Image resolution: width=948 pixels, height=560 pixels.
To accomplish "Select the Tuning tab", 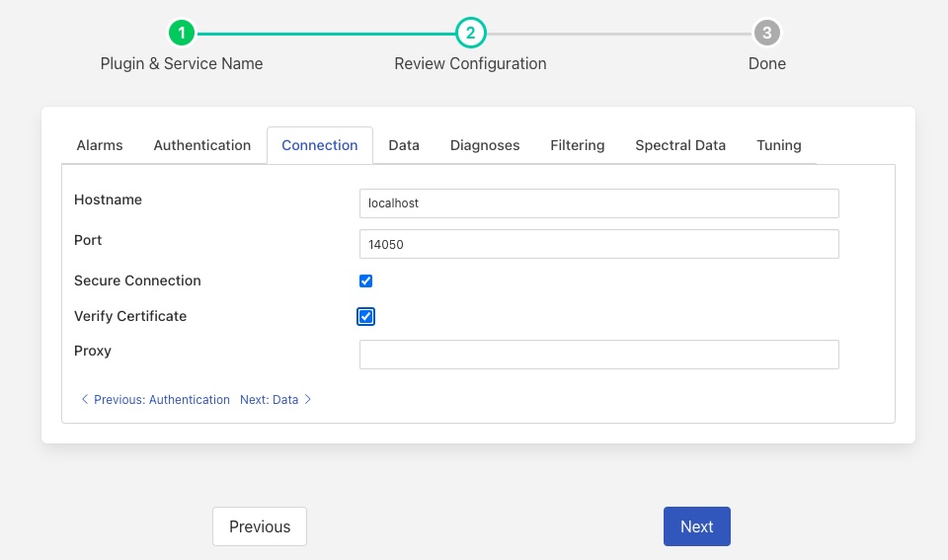I will pyautogui.click(x=779, y=145).
